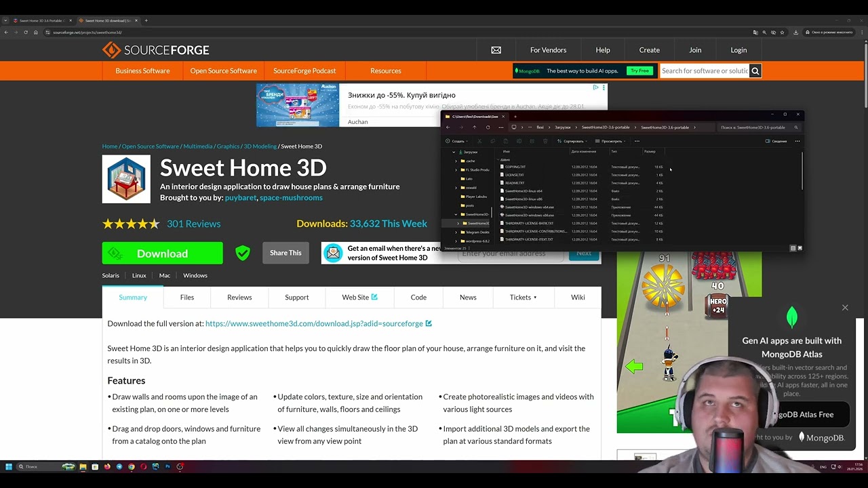Viewport: 868px width, 488px height.
Task: Click the browser address bar
Action: pyautogui.click(x=400, y=32)
